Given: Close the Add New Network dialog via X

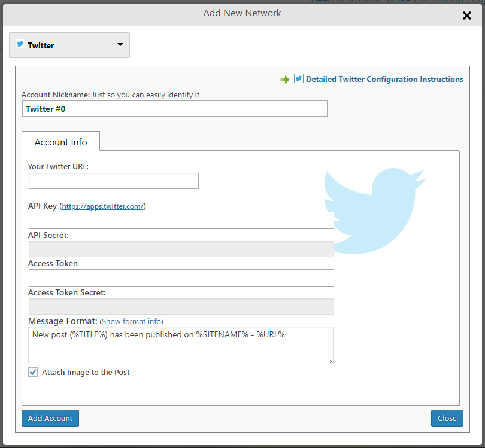Looking at the screenshot, I should (467, 16).
